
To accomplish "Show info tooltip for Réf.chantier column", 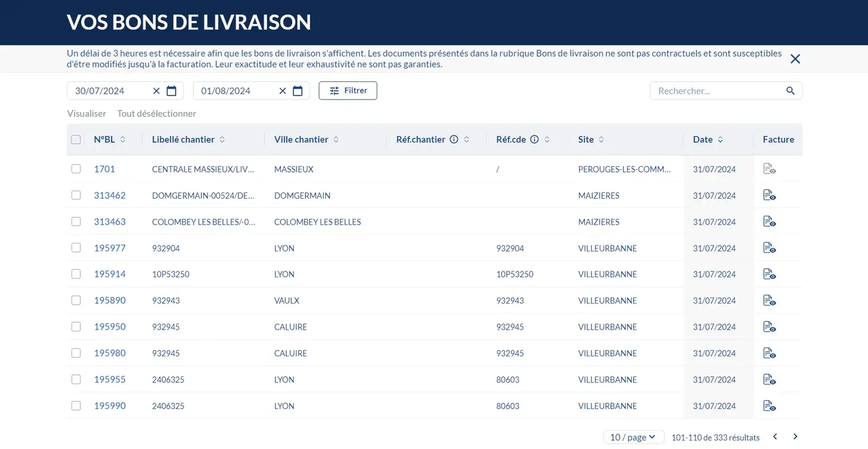I will pos(454,139).
